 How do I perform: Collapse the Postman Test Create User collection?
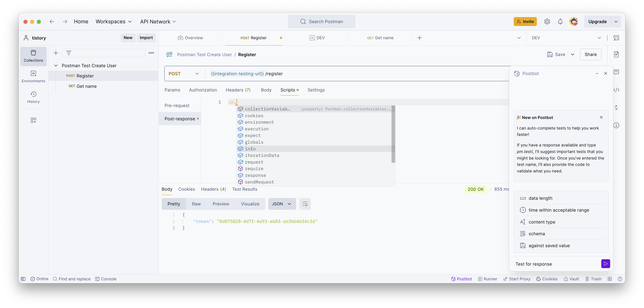pyautogui.click(x=56, y=66)
